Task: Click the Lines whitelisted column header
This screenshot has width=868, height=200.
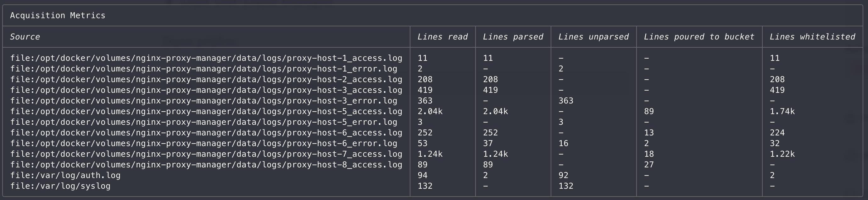Action: (x=812, y=37)
